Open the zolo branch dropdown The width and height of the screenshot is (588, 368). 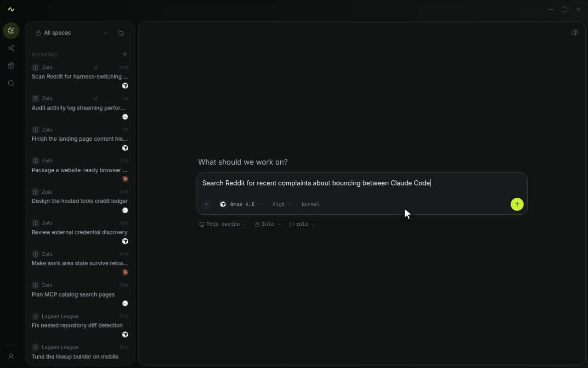click(x=302, y=224)
